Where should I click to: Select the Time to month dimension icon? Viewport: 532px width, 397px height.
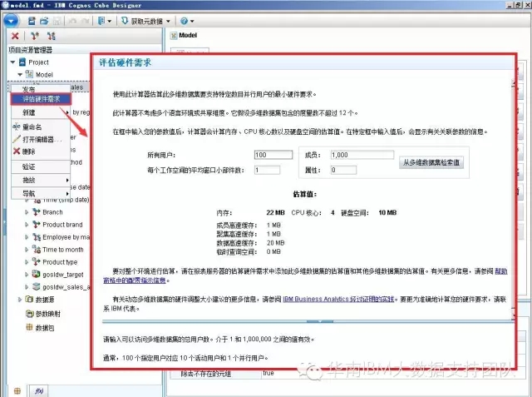[x=37, y=250]
